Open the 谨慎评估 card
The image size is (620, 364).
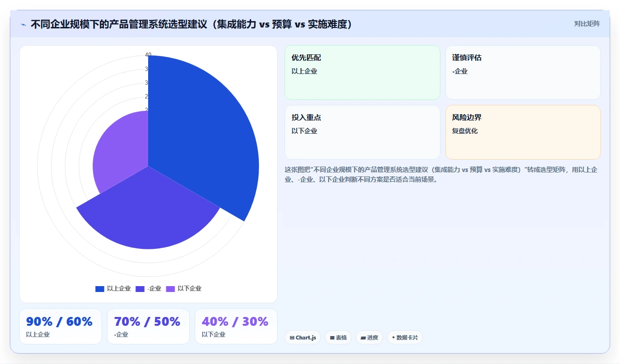point(523,73)
